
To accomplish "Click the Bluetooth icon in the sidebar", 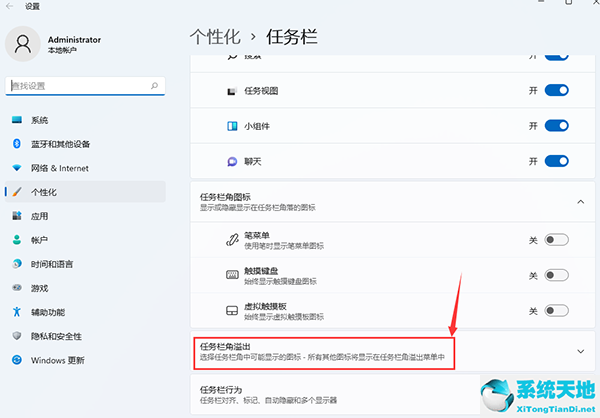I will [16, 144].
